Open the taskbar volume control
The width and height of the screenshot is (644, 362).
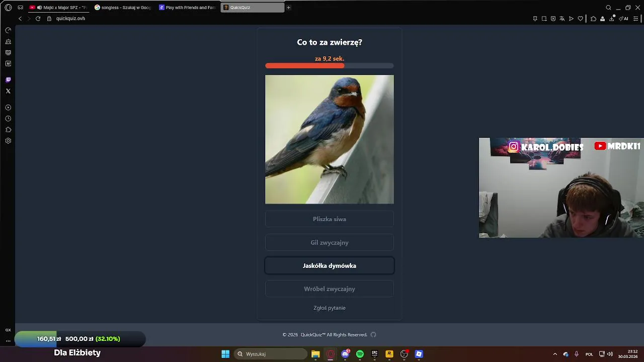(610, 354)
